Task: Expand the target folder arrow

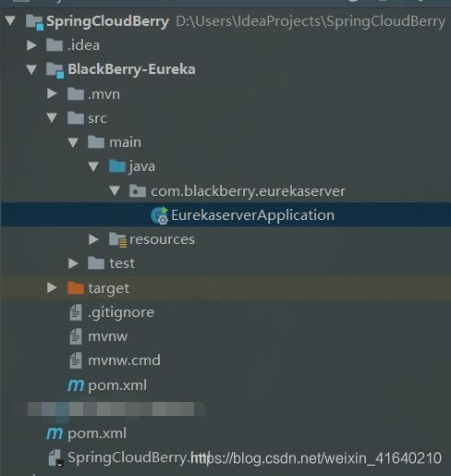Action: [52, 287]
